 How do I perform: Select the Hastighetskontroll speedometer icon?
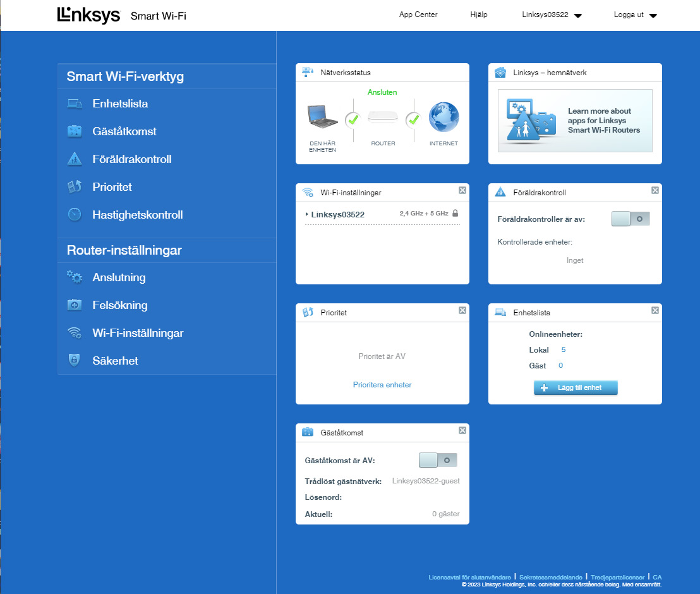(x=75, y=214)
